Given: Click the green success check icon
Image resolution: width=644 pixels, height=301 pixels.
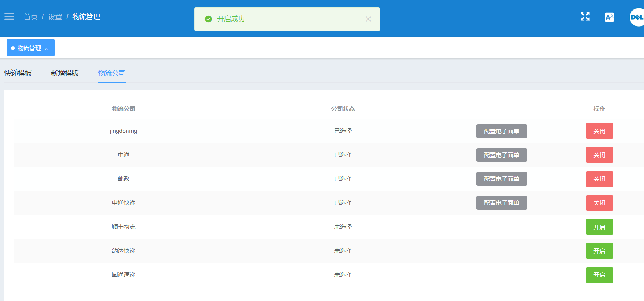Looking at the screenshot, I should [208, 19].
